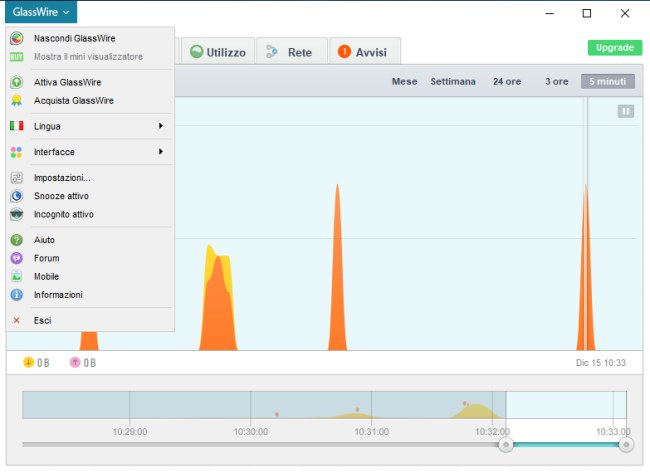Screen dimensions: 650x473
Task: Choose Attiva GlassWire from menu
Action: 90,82
